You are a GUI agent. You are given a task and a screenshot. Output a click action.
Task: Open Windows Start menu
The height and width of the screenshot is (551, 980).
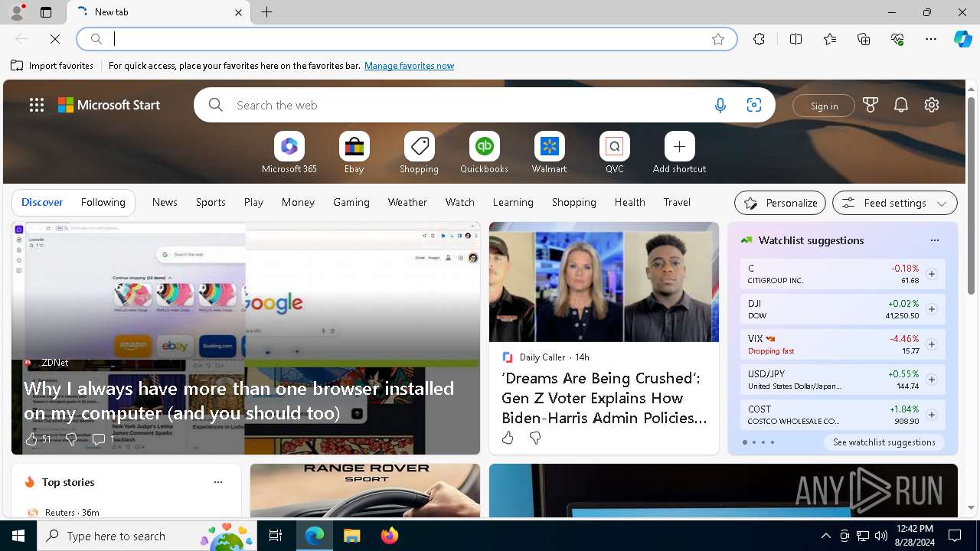point(18,536)
